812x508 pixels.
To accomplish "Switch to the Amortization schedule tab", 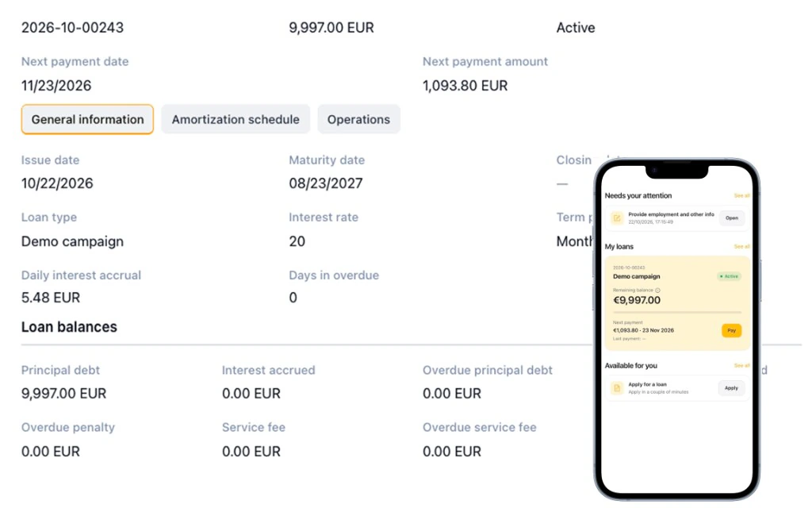I will click(x=236, y=119).
